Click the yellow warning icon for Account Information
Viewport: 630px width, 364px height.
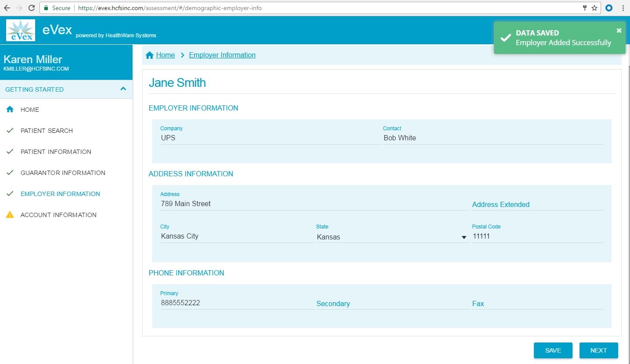10,215
